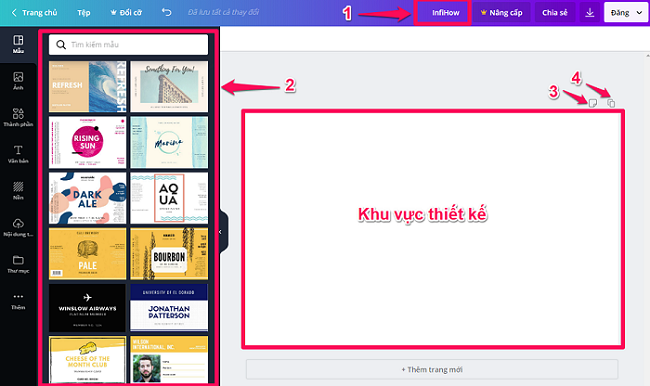
Task: Collapse the templates side panel
Action: coord(221,232)
